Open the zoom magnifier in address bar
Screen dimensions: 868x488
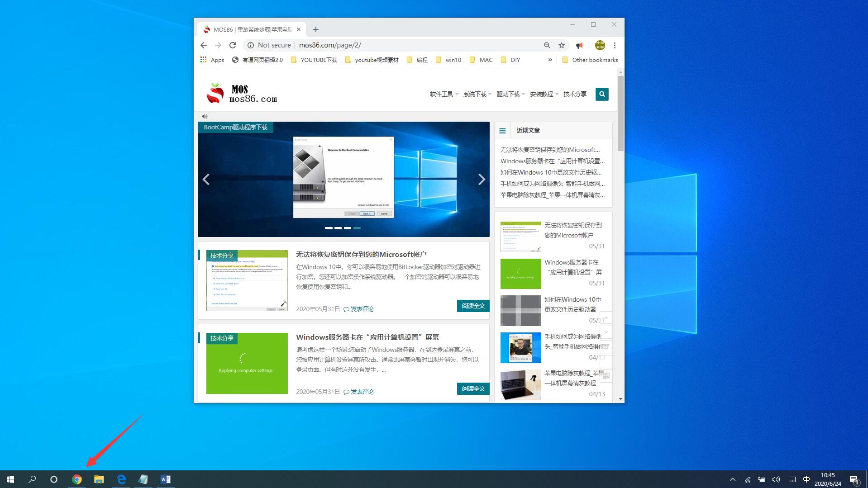pyautogui.click(x=547, y=45)
